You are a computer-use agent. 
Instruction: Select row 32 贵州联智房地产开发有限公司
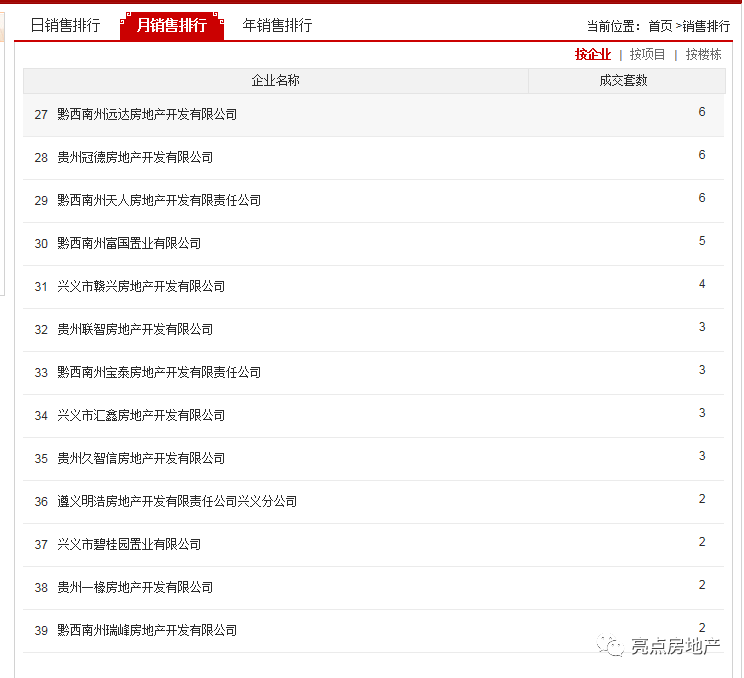[373, 330]
